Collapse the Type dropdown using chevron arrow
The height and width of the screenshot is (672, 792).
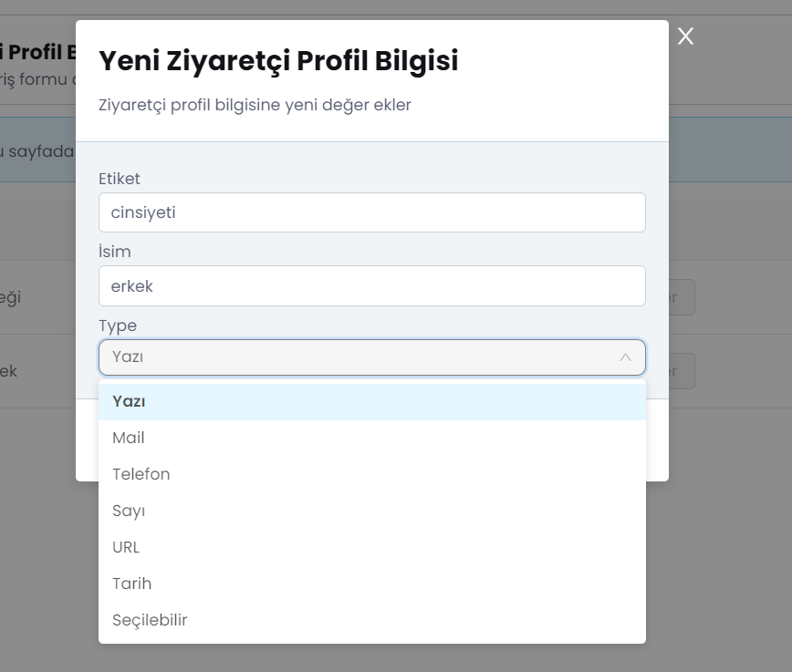click(x=625, y=357)
